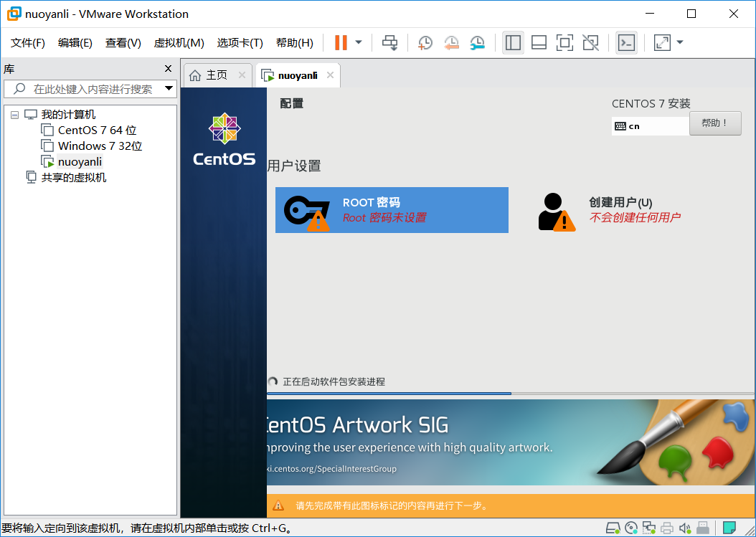Click the sound device status icon
Viewport: 756px width, 537px height.
(685, 528)
